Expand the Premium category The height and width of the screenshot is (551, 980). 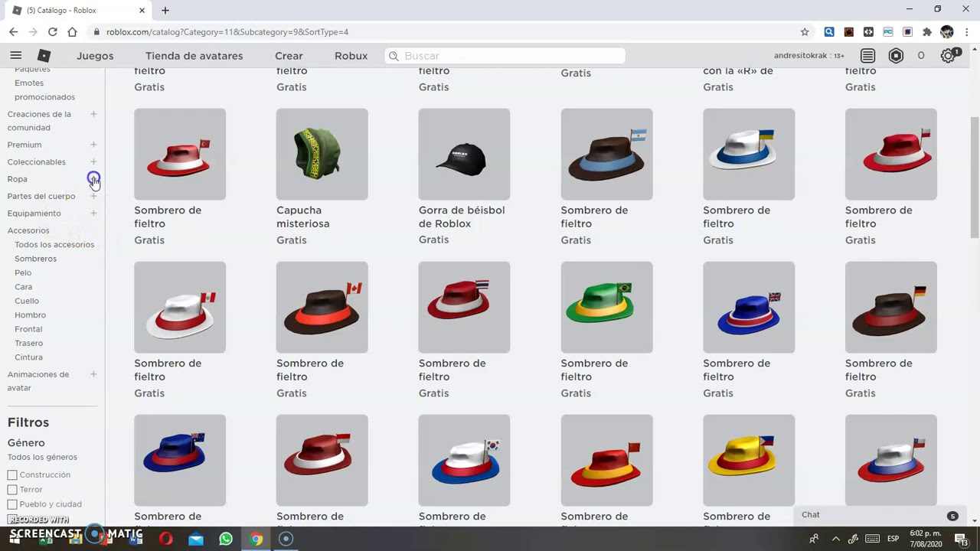93,145
